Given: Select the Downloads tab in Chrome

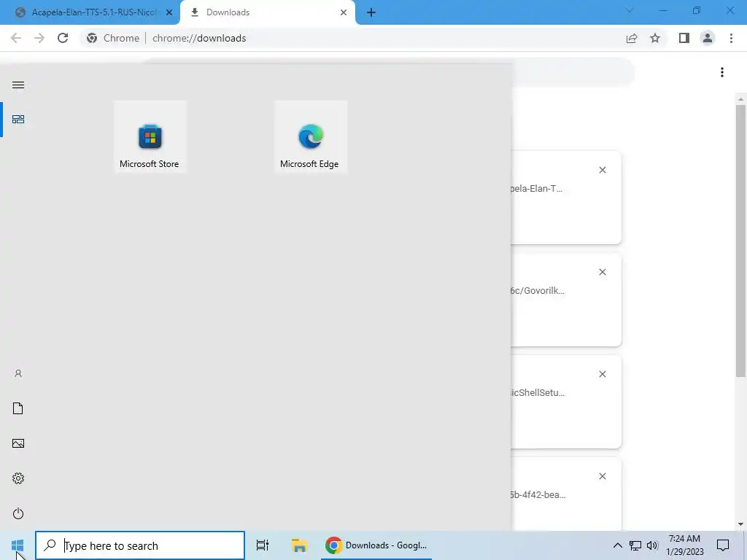Looking at the screenshot, I should click(267, 12).
